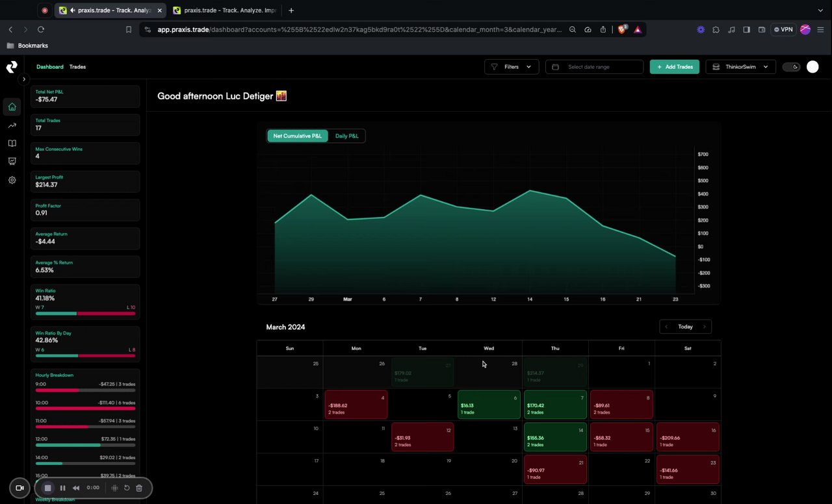
Task: Open the March 21 day with -$90.97
Action: tap(555, 470)
